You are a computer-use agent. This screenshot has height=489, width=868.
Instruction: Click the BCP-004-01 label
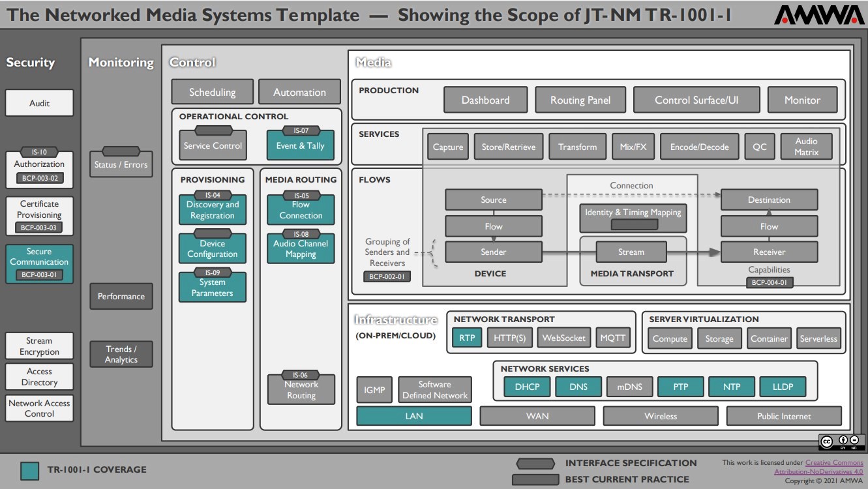click(x=770, y=282)
